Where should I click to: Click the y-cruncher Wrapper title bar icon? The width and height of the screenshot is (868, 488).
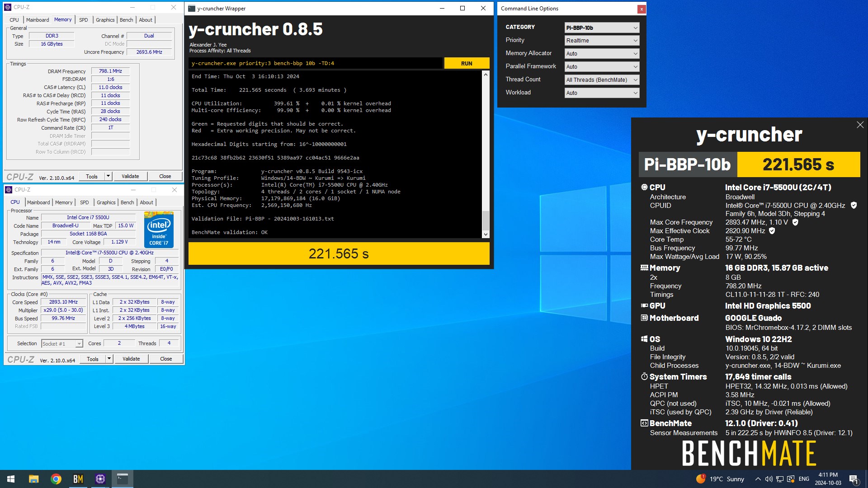[192, 8]
